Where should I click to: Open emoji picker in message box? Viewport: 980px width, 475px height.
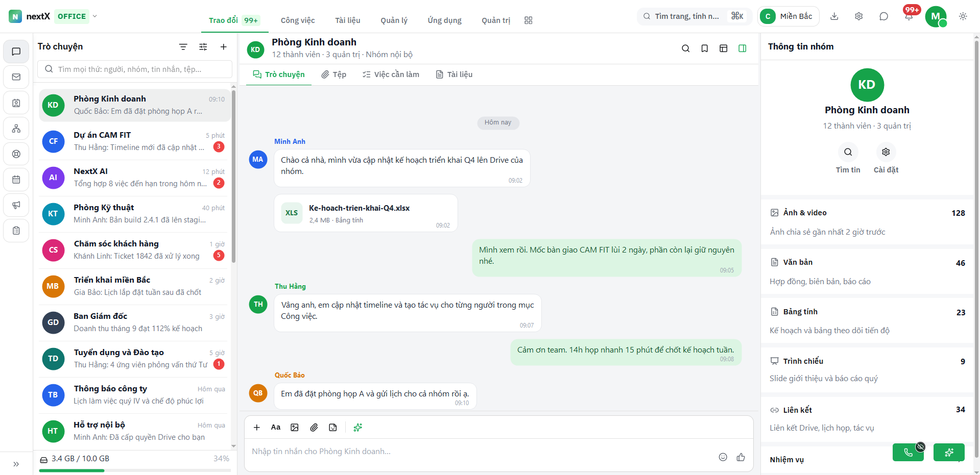click(723, 457)
